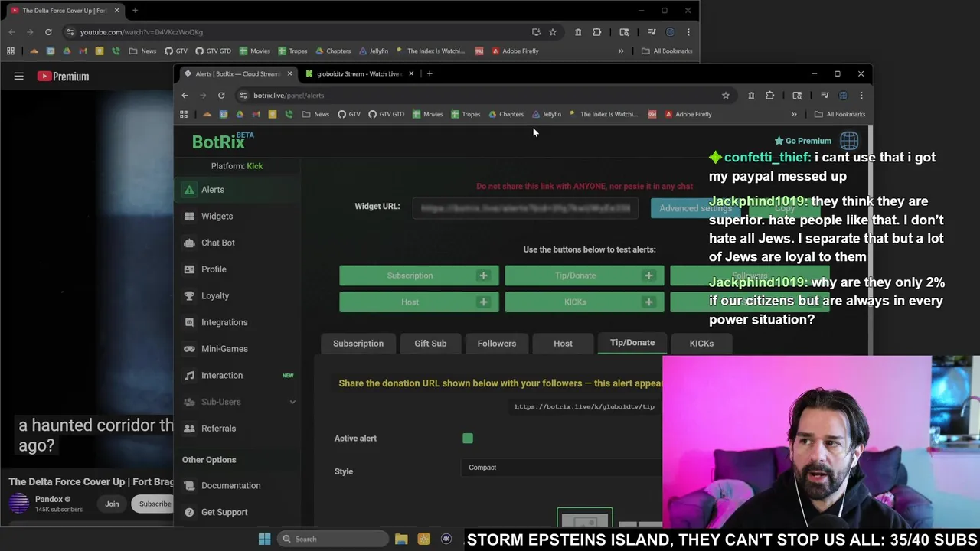The image size is (980, 551).
Task: Open the Loyalty trophy icon
Action: coord(189,296)
